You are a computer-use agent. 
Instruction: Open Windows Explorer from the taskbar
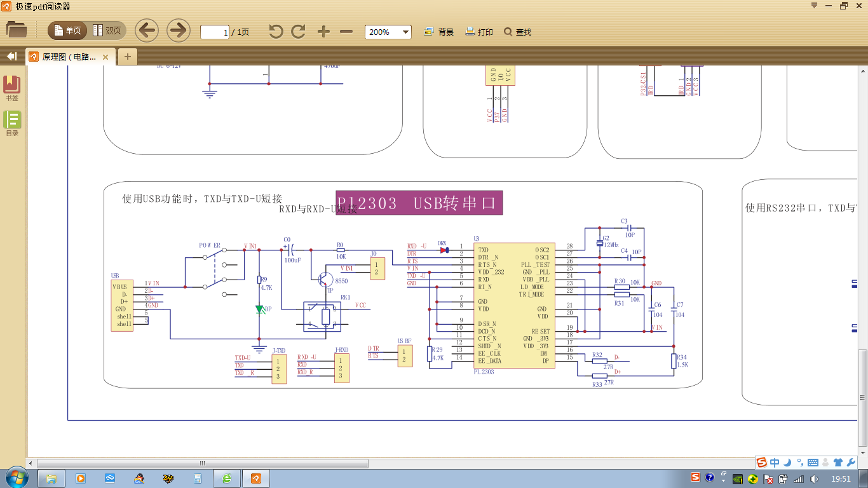pos(51,478)
